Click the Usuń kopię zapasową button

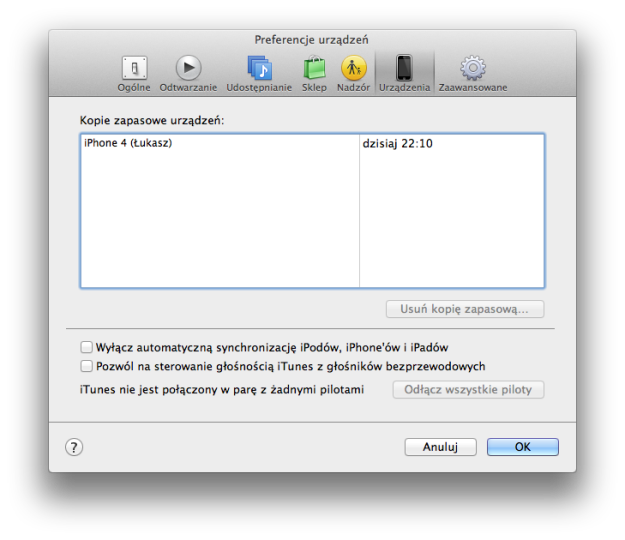tap(465, 309)
